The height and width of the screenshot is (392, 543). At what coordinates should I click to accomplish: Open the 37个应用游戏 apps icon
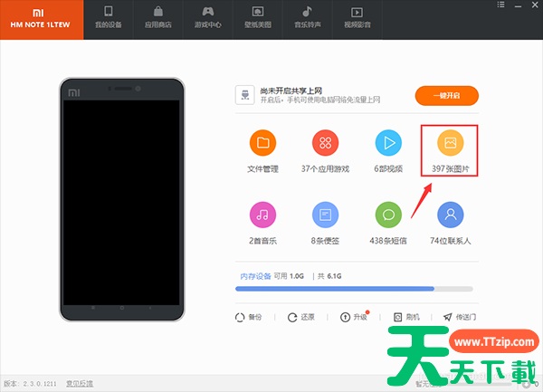point(325,143)
